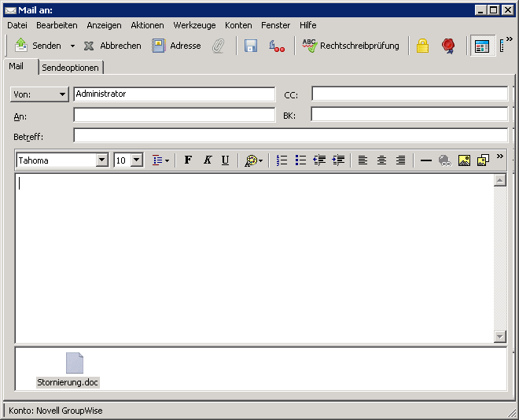519x420 pixels.
Task: Click the Senden button
Action: coord(38,46)
